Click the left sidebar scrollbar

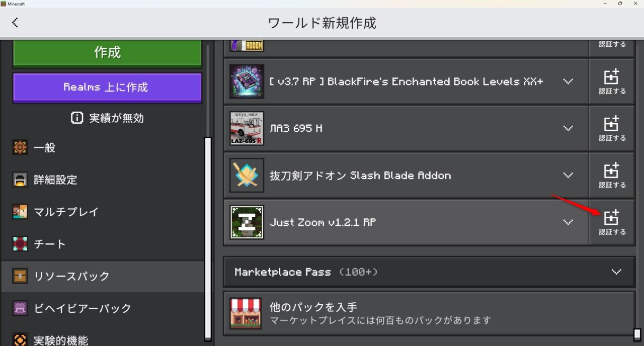(x=208, y=239)
